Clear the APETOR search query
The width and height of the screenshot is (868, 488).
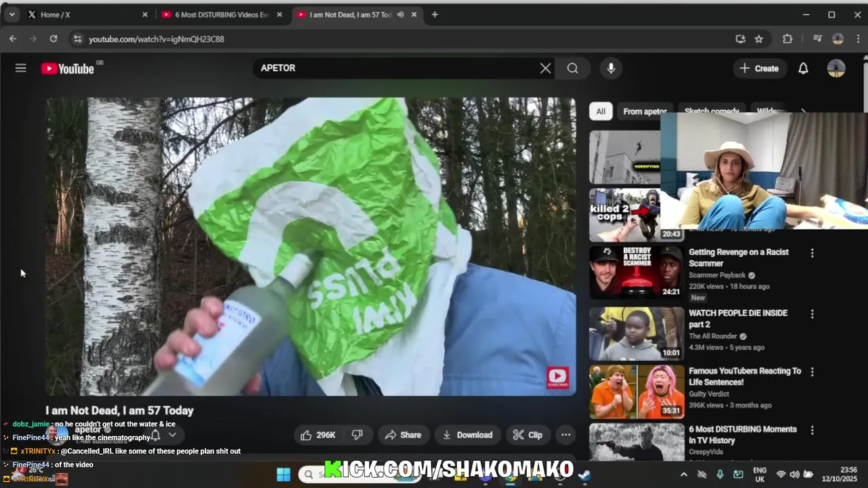tap(545, 68)
